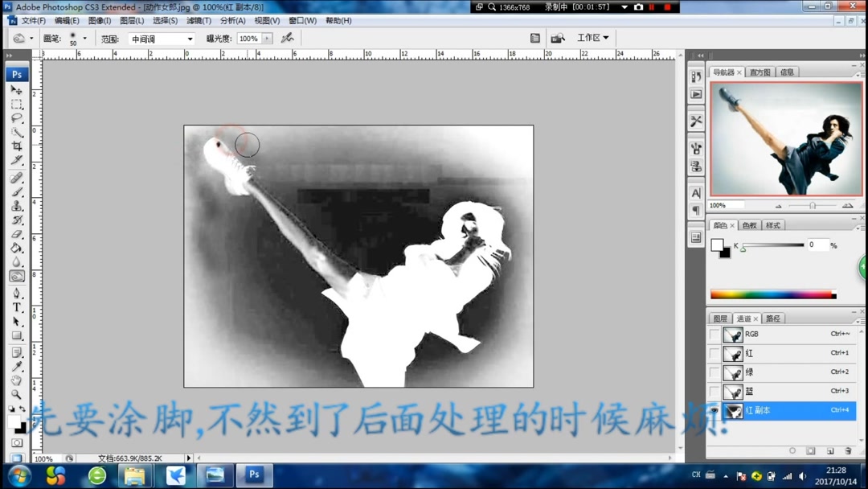868x489 pixels.
Task: Click the Load Channel as Selection icon
Action: 792,451
